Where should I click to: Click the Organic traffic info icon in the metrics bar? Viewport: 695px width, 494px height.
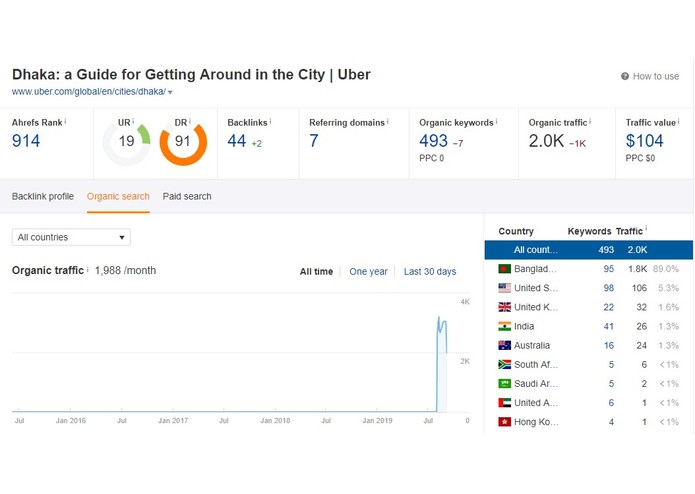click(590, 121)
